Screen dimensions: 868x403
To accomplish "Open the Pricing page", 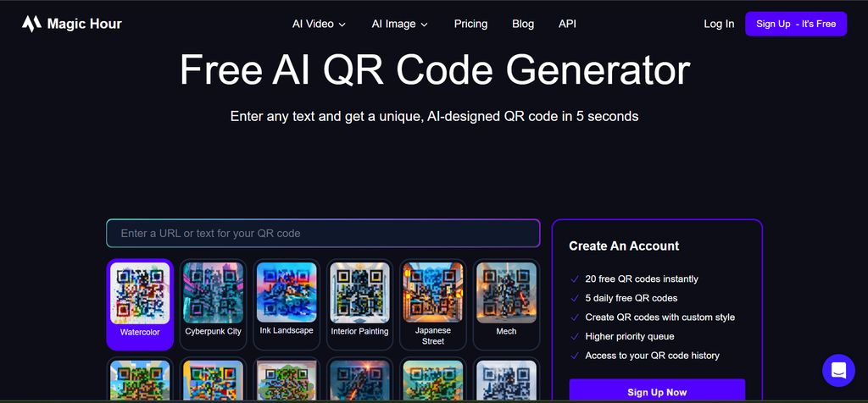I will 470,24.
